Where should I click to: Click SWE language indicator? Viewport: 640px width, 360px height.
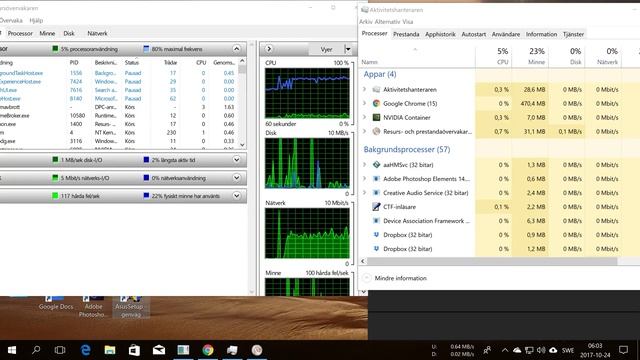[568, 350]
